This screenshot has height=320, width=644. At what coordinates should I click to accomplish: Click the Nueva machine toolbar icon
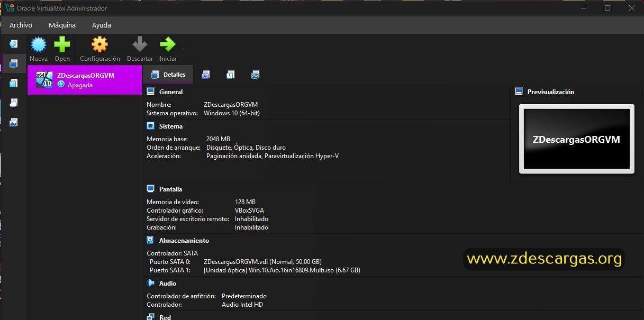39,44
